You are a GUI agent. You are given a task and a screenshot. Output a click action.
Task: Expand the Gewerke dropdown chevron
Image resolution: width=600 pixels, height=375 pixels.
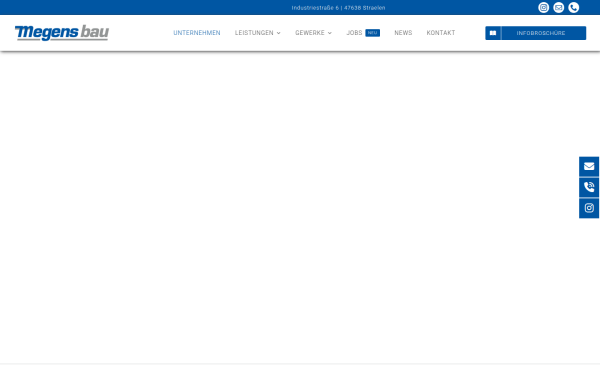coord(329,33)
